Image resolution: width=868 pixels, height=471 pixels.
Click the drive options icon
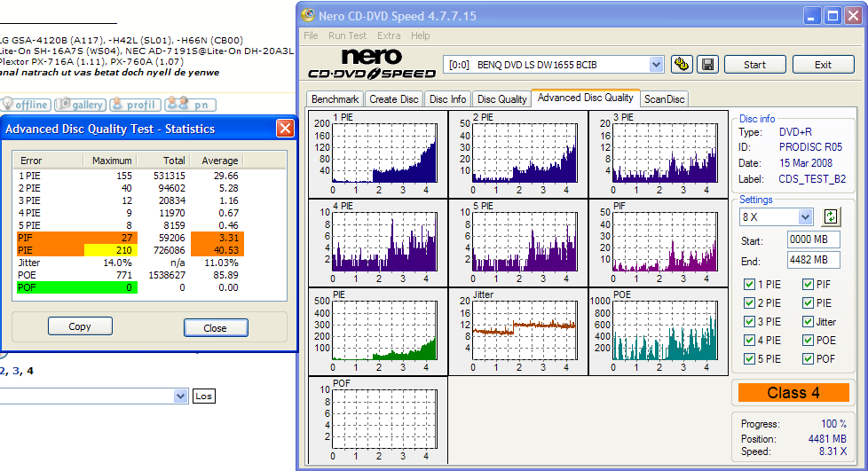click(x=682, y=65)
